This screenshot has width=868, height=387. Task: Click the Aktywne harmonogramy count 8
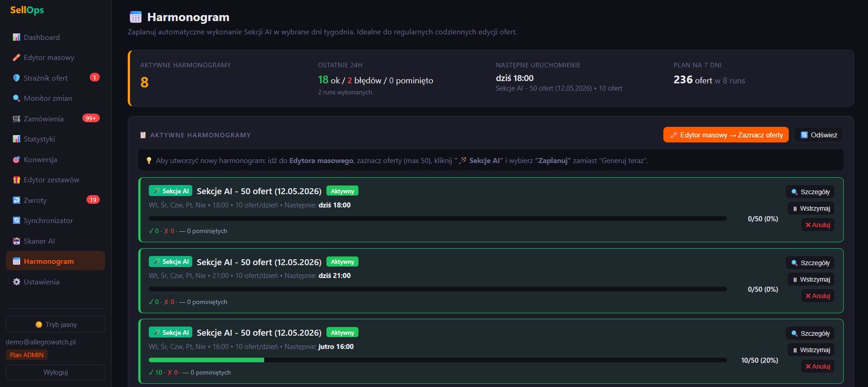click(x=144, y=82)
